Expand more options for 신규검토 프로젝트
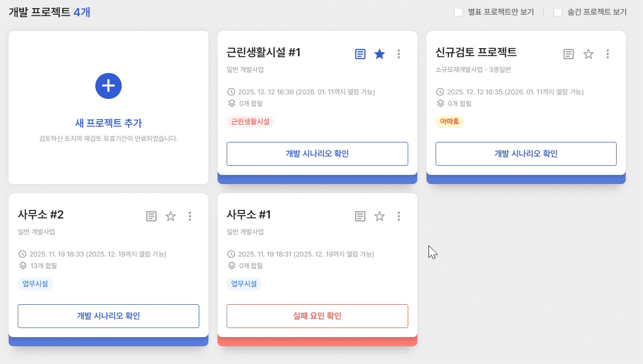 608,54
